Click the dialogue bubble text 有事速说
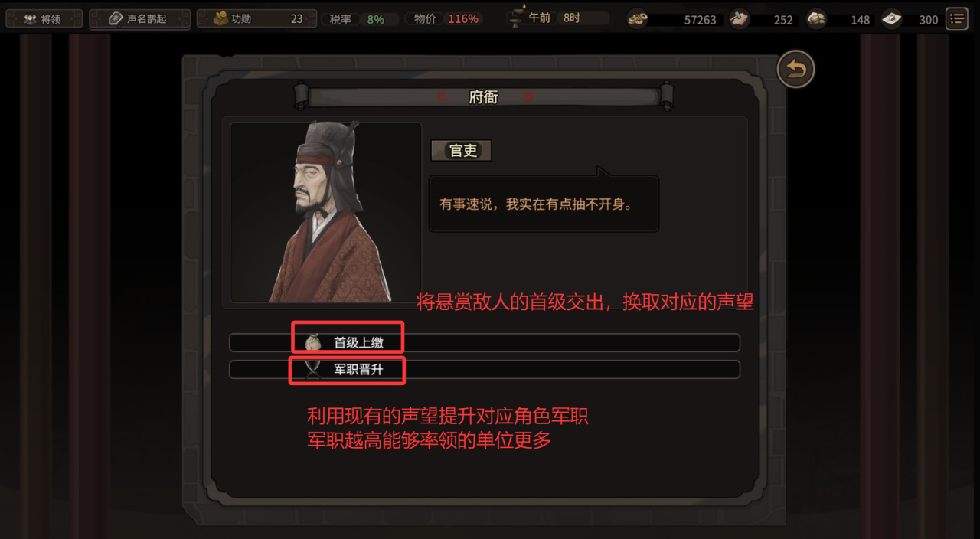The image size is (980, 539). [x=471, y=204]
